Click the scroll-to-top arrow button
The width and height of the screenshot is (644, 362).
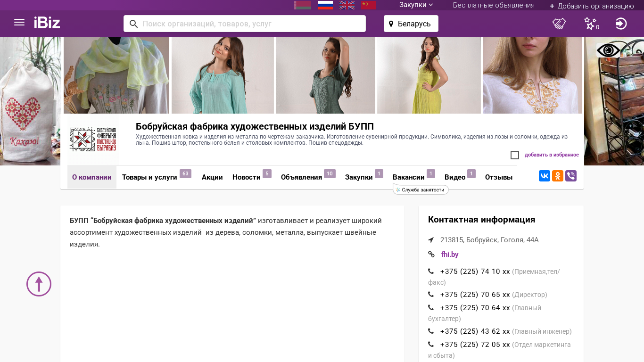tap(39, 284)
